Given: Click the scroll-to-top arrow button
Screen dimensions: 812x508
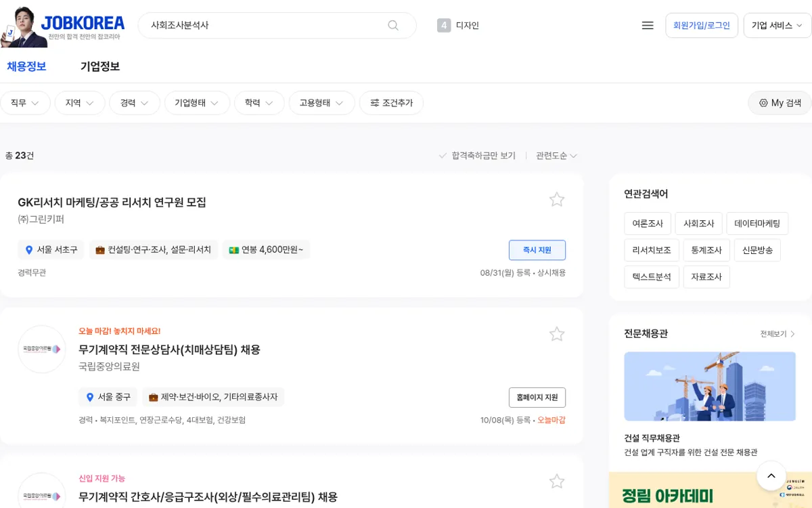Looking at the screenshot, I should coord(771,476).
